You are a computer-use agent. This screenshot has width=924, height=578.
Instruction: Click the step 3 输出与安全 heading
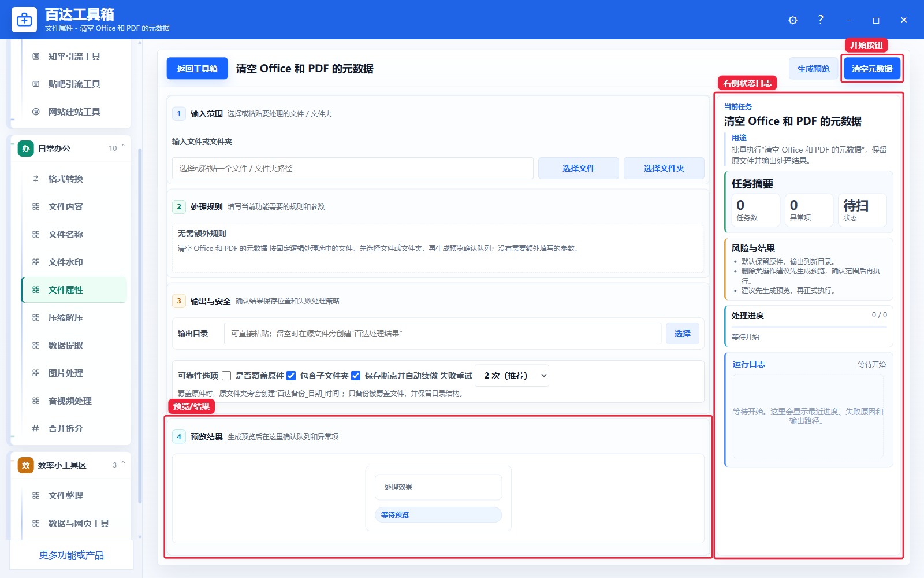(211, 301)
